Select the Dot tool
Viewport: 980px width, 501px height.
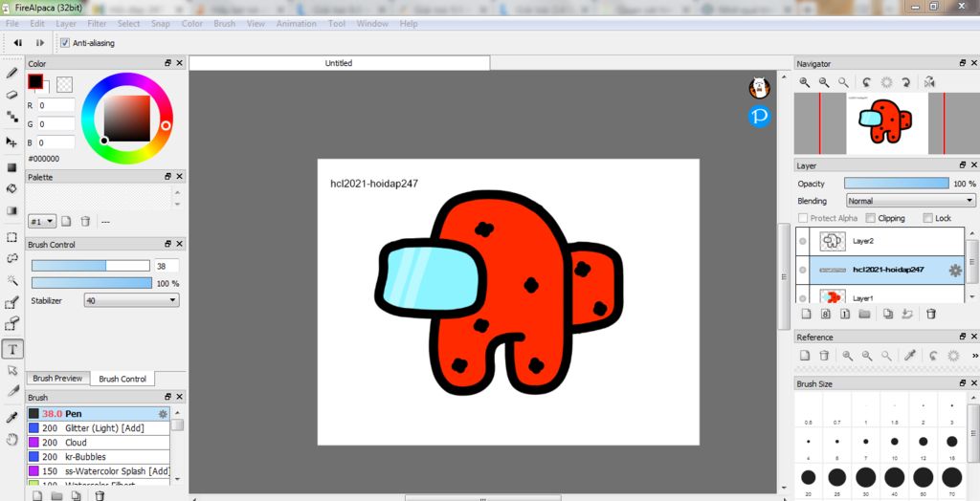[11, 117]
